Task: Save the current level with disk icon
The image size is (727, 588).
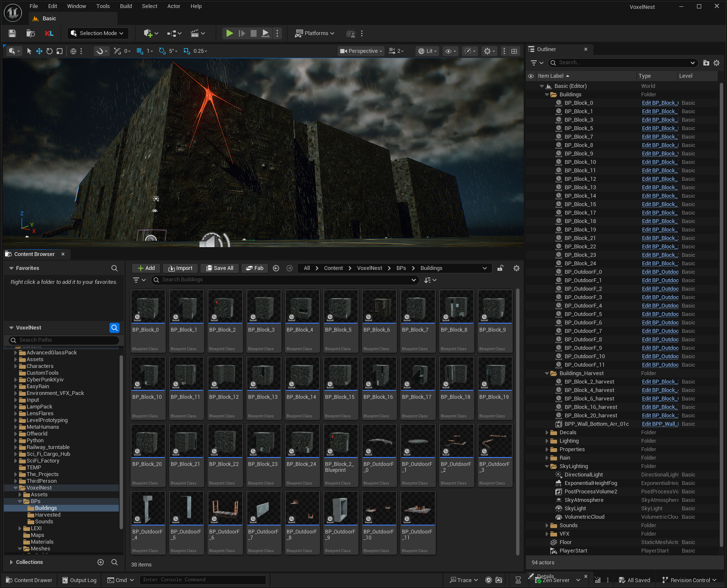Action: click(x=12, y=33)
